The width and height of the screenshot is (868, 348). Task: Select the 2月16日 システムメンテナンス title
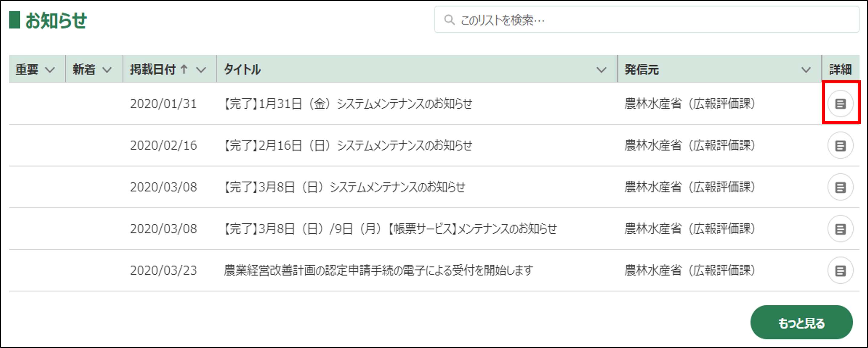(x=348, y=145)
